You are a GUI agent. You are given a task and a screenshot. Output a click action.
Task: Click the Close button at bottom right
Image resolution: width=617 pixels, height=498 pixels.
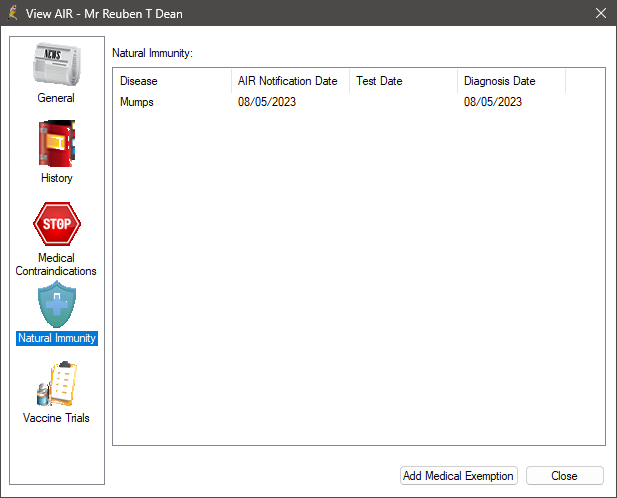[564, 476]
